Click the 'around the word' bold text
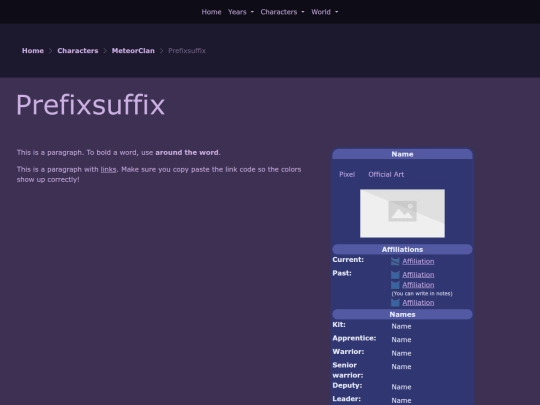 pos(187,153)
